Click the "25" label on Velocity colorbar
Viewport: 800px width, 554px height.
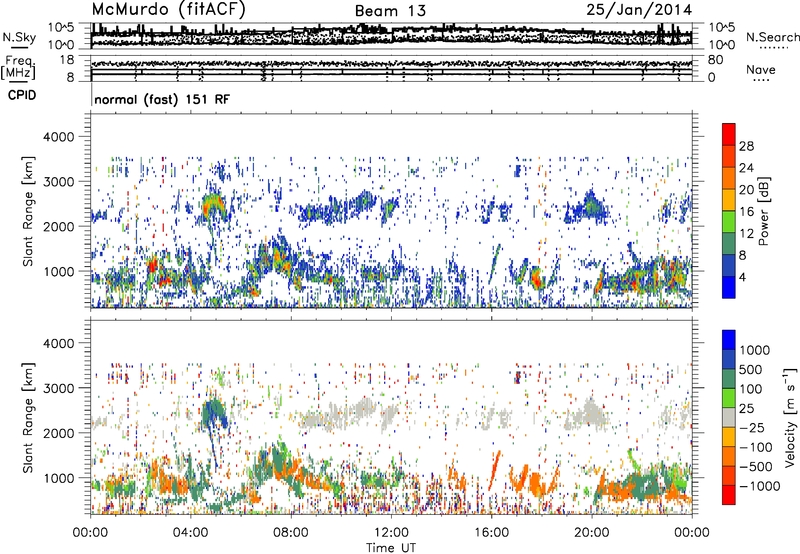747,409
